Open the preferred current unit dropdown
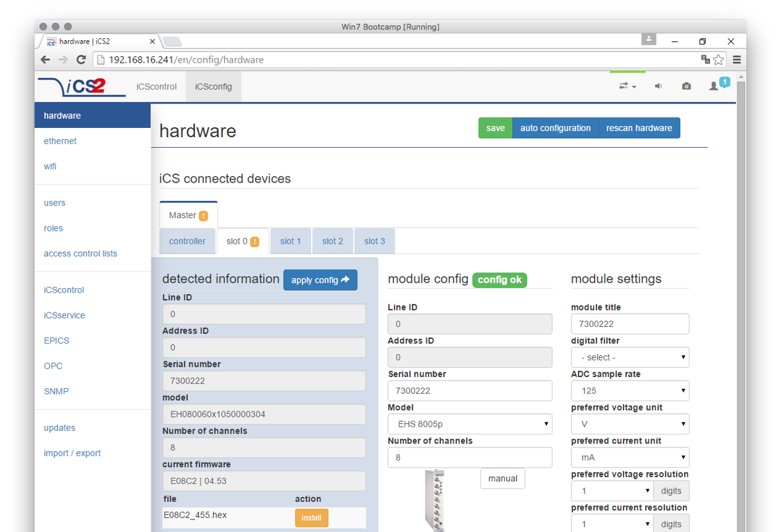 point(629,458)
